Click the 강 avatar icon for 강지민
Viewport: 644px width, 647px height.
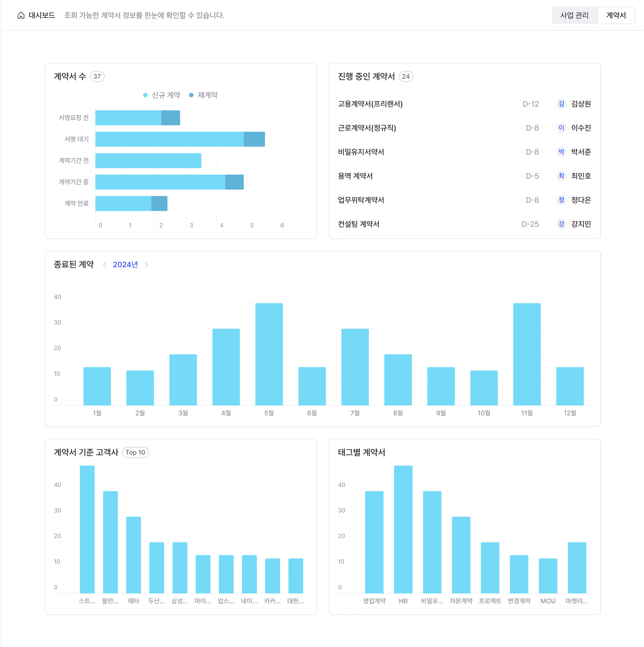[561, 224]
